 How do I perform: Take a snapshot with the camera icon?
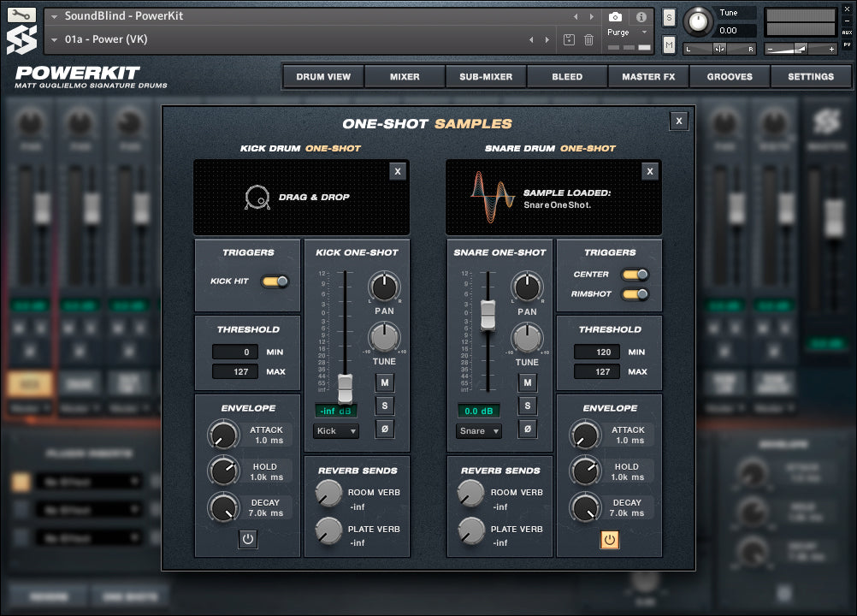click(615, 17)
